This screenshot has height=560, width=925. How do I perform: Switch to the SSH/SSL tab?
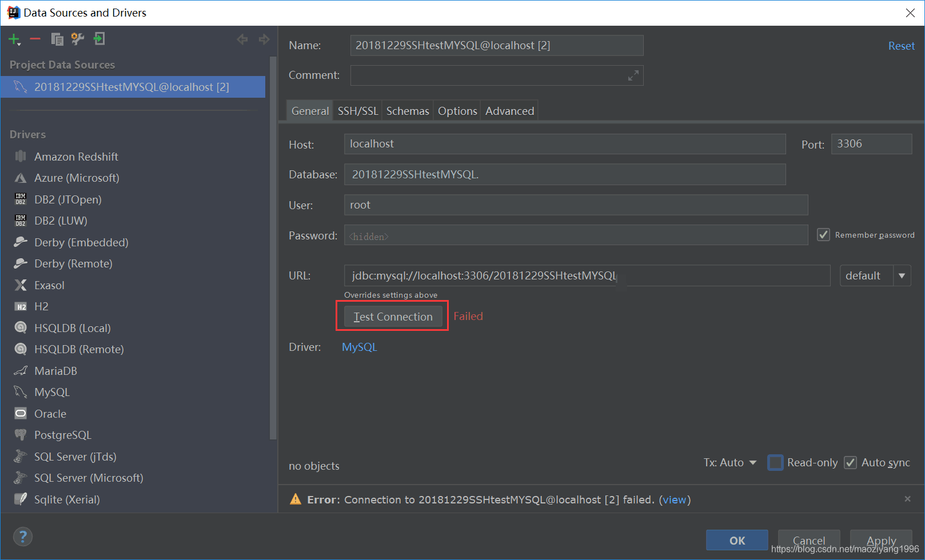(357, 110)
